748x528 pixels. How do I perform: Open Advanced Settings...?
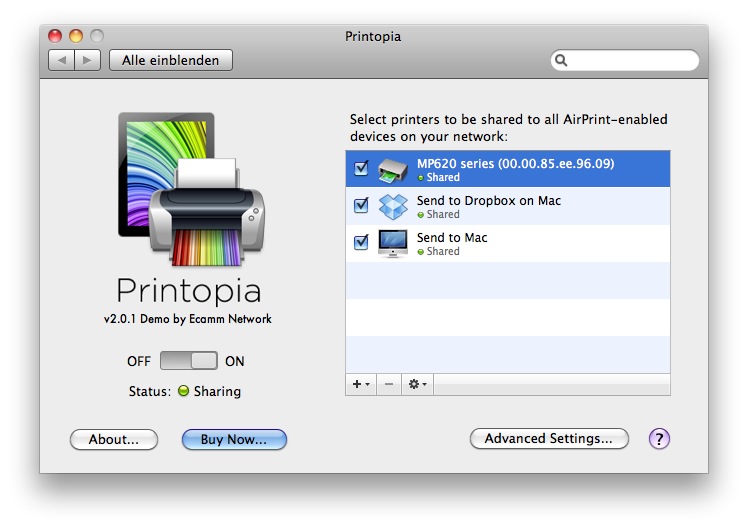point(548,438)
